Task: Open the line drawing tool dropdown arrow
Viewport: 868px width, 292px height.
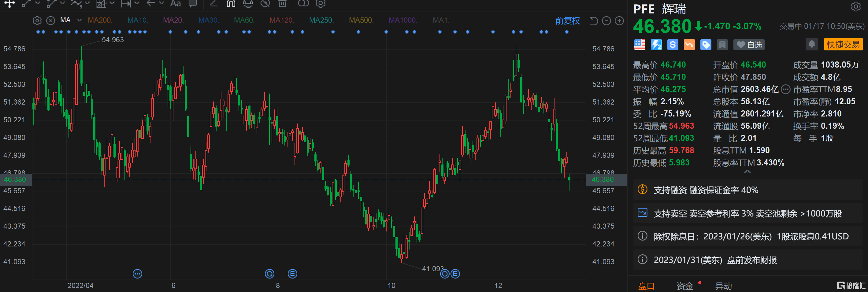Action: (38, 3)
